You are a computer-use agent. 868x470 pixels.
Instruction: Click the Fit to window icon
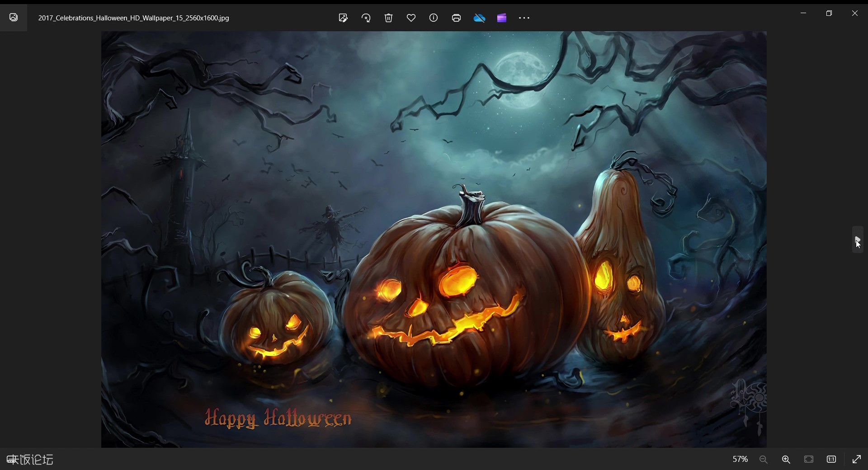[x=809, y=459]
